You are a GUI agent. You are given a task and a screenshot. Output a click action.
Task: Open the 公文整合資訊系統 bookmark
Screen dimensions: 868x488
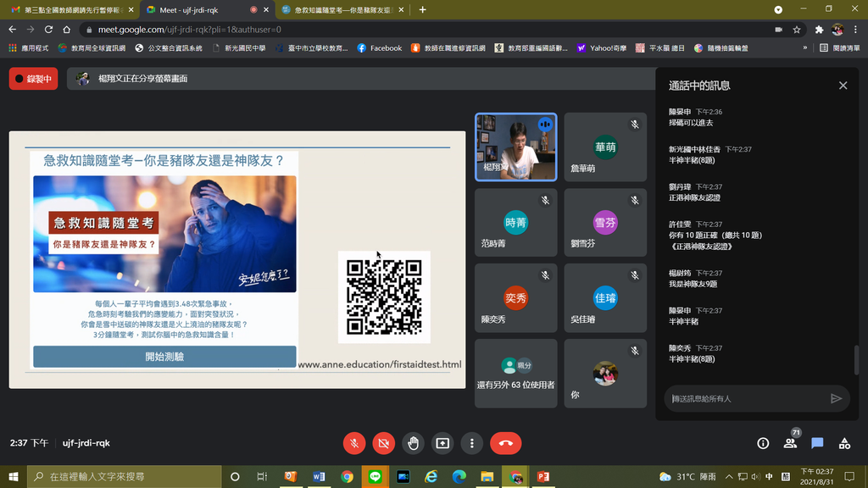169,48
